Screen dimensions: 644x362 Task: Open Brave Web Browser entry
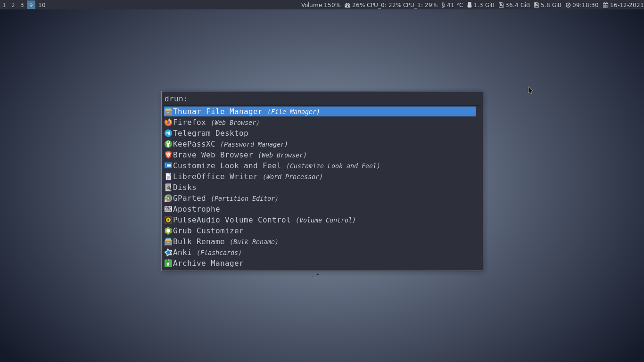point(320,155)
